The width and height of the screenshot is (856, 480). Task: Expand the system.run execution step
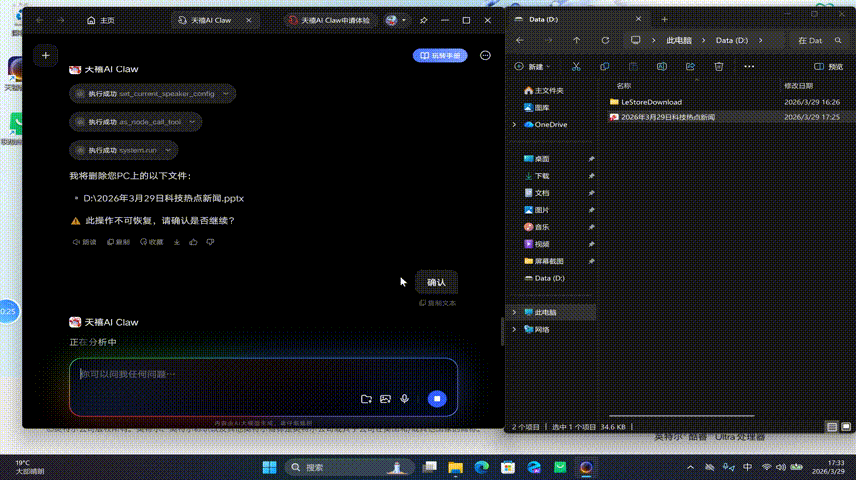tap(123, 150)
